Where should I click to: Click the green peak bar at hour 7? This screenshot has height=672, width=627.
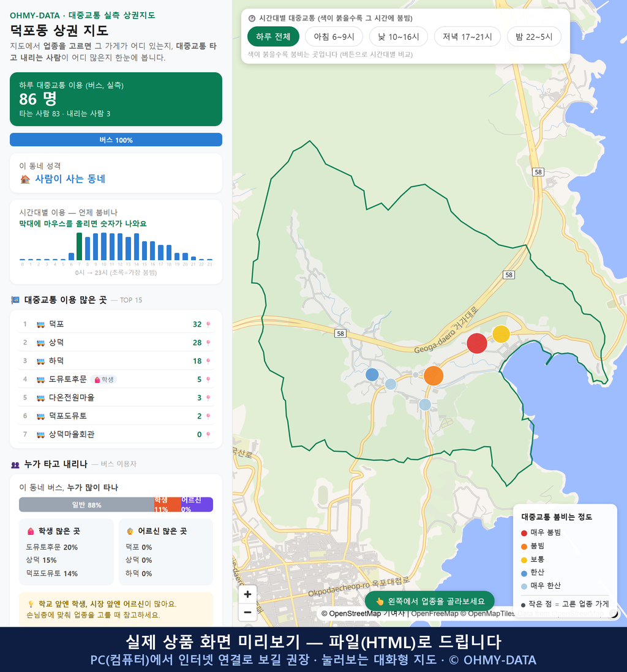pos(80,247)
